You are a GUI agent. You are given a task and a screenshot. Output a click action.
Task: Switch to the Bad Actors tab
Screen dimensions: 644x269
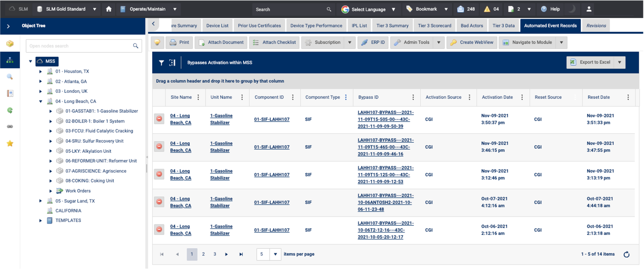[472, 26]
